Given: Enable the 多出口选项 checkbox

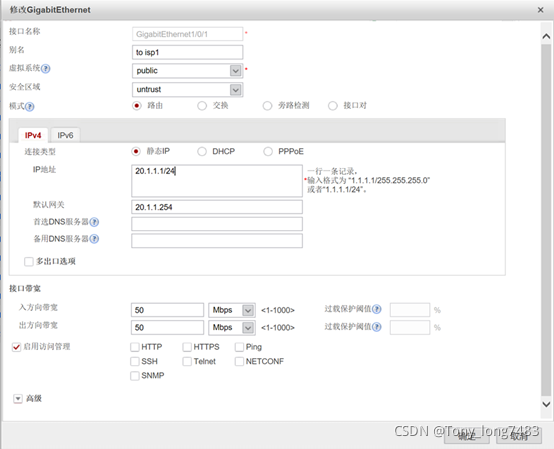Looking at the screenshot, I should pos(29,262).
